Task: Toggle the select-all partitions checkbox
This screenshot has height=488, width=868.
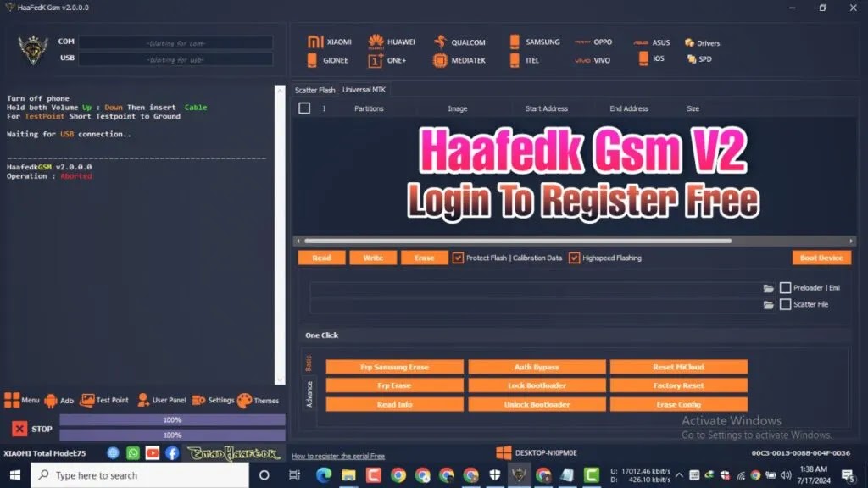Action: tap(304, 108)
